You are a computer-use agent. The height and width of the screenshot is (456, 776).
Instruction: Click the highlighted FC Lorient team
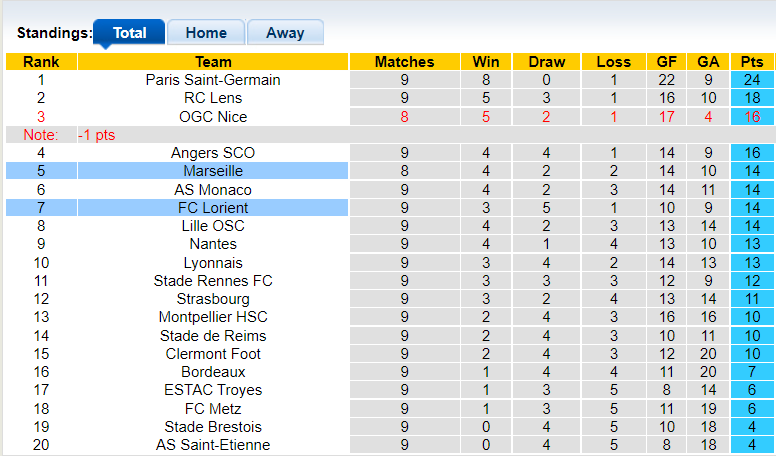[213, 208]
